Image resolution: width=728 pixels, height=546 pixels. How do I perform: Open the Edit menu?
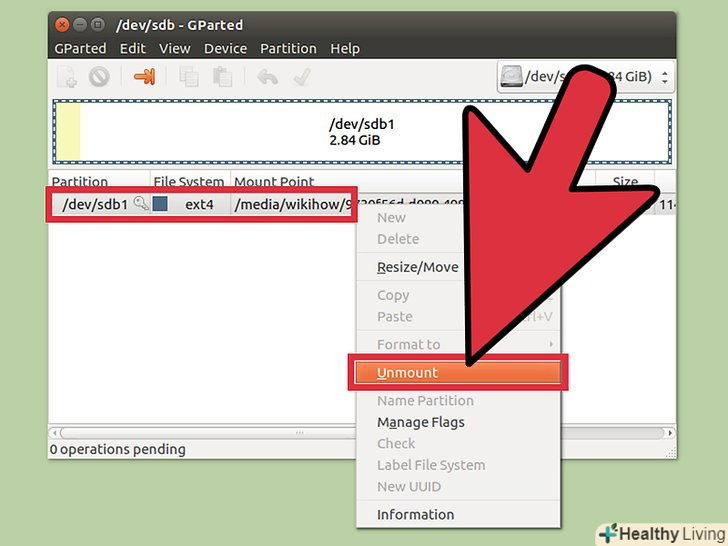[x=133, y=48]
